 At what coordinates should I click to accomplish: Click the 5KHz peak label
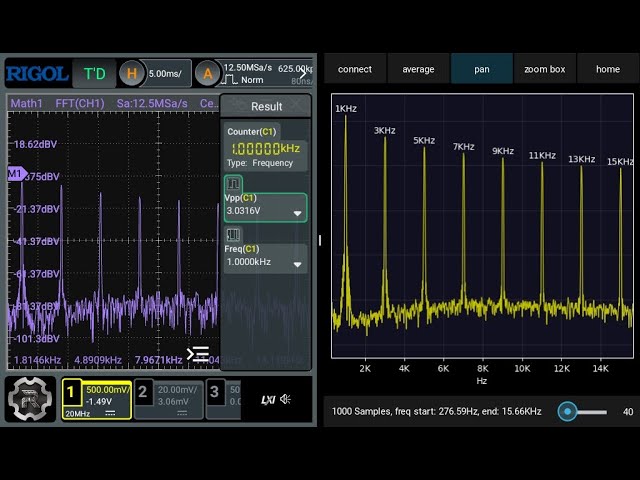pyautogui.click(x=424, y=141)
